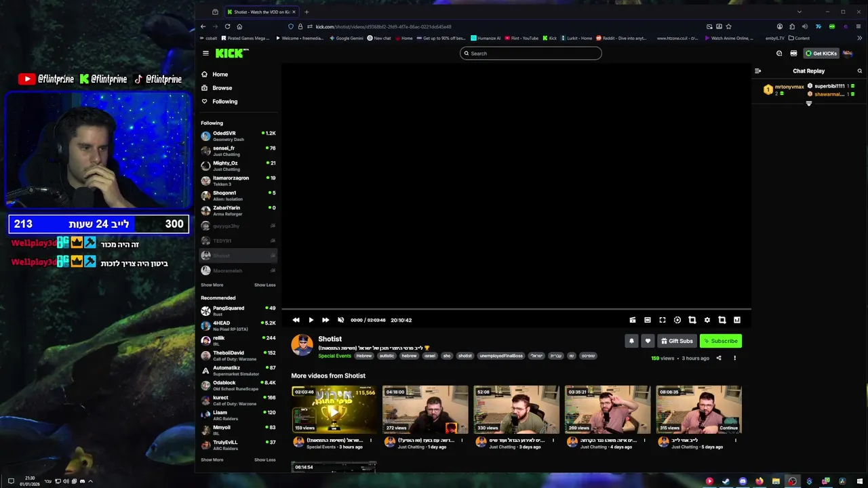Click the stats icon at player controls end
Viewport: 868px width, 488px height.
(x=737, y=320)
